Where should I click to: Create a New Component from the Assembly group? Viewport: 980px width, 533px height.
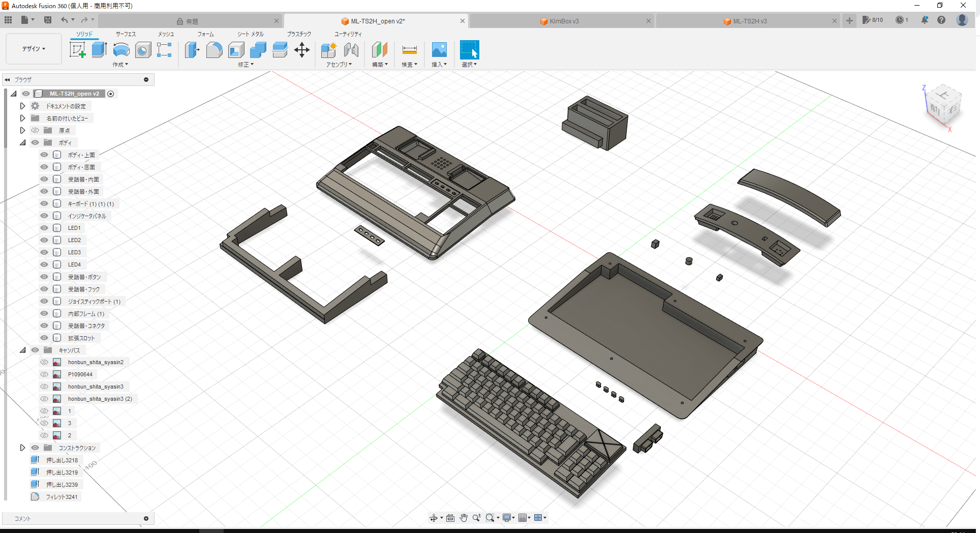328,50
